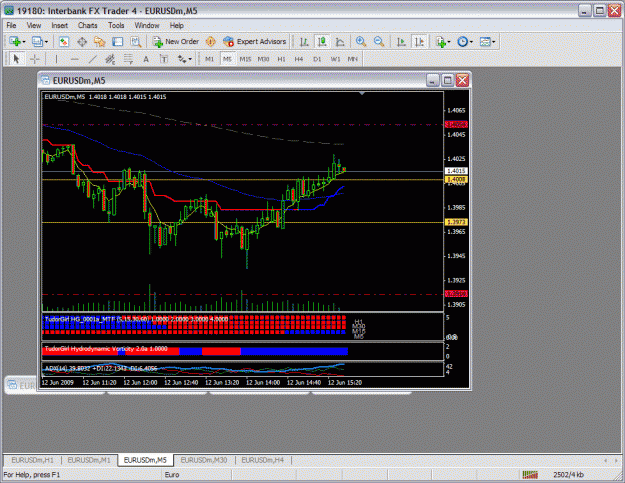Activate the standard cursor arrow
This screenshot has width=625, height=483.
16,59
